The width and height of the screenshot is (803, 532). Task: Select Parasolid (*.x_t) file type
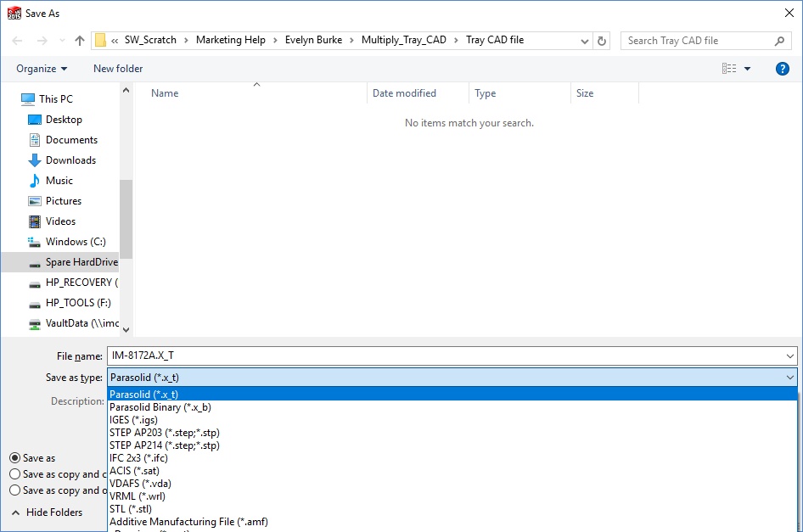click(452, 395)
